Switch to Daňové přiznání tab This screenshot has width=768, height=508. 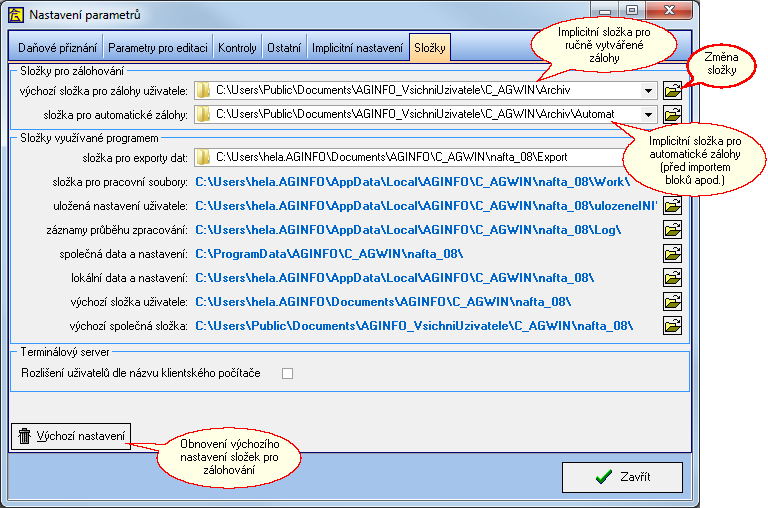[x=57, y=48]
